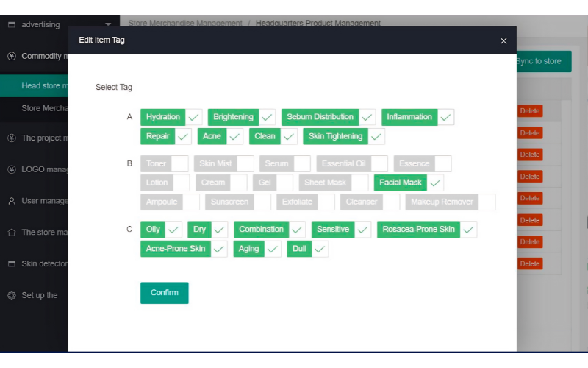Screen dimensions: 588x368
Task: Click the Store Merchandise Management breadcrumb
Action: coord(185,23)
